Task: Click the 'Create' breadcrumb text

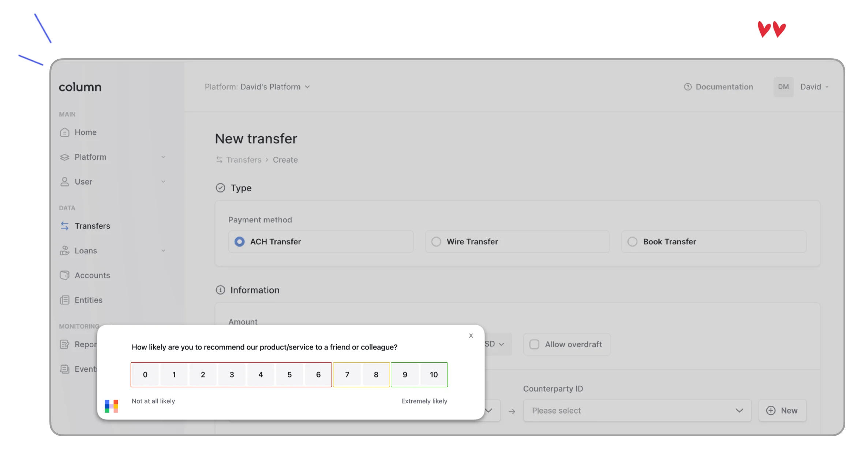Action: [x=285, y=160]
